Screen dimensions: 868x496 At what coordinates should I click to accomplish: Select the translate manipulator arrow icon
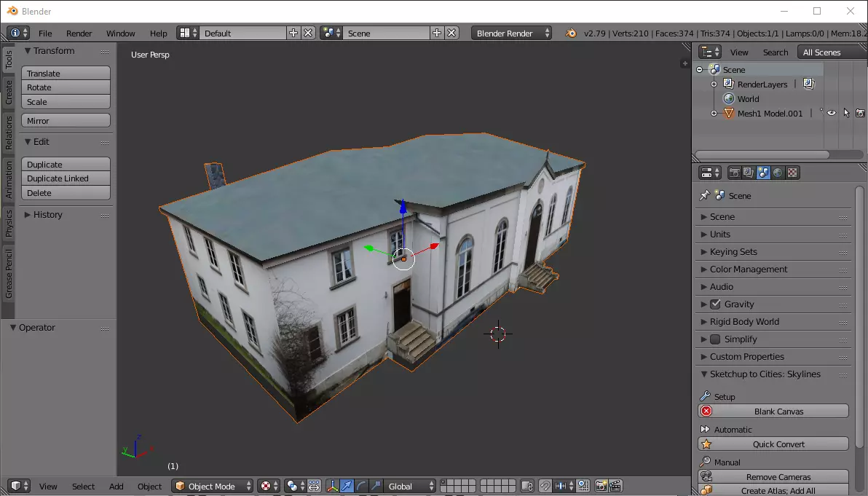point(347,486)
